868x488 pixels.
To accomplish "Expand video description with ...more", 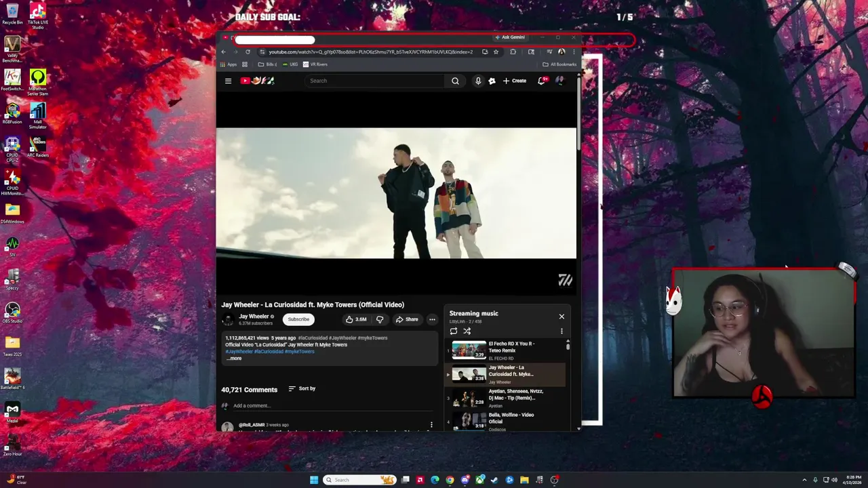I will [x=234, y=359].
